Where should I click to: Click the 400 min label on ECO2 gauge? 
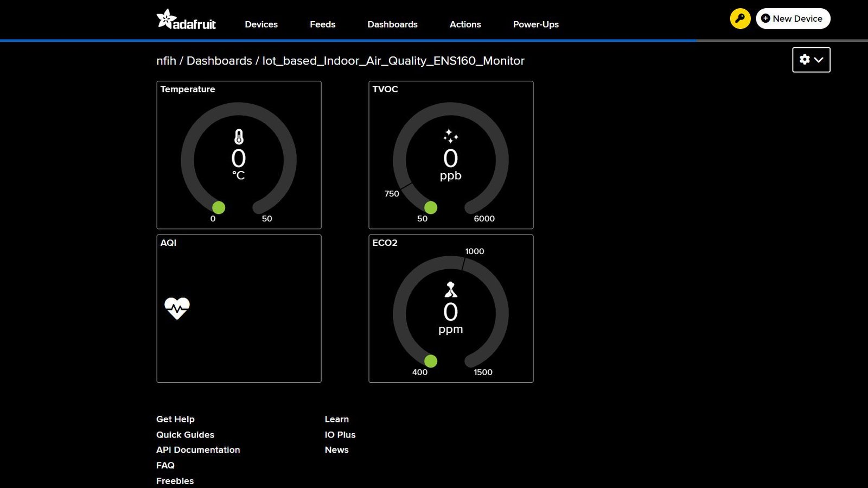click(420, 372)
